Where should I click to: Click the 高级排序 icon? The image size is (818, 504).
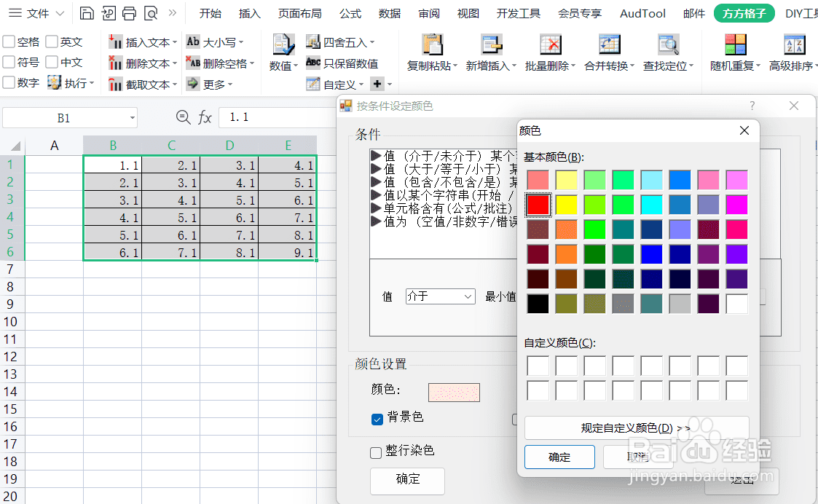795,44
